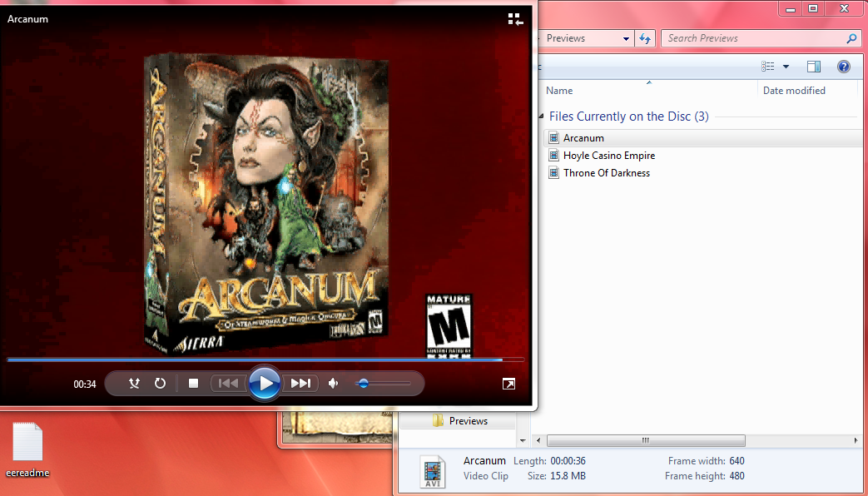Refresh the Previews folder in Explorer
The height and width of the screenshot is (496, 868).
[x=645, y=39]
